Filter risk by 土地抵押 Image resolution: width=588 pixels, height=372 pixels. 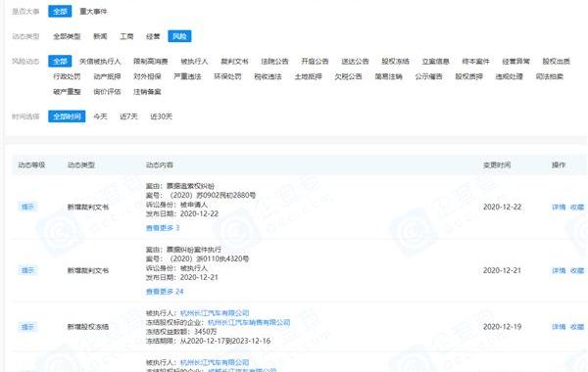308,76
